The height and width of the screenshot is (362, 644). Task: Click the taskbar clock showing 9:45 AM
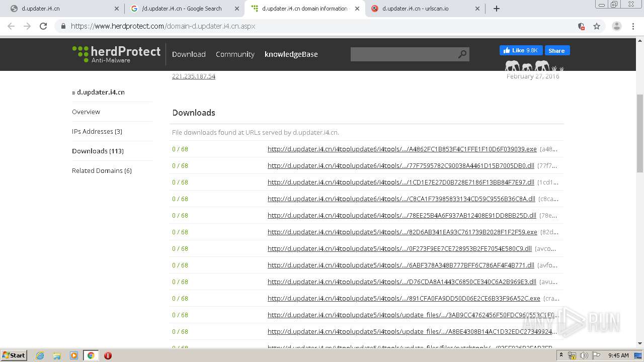618,355
